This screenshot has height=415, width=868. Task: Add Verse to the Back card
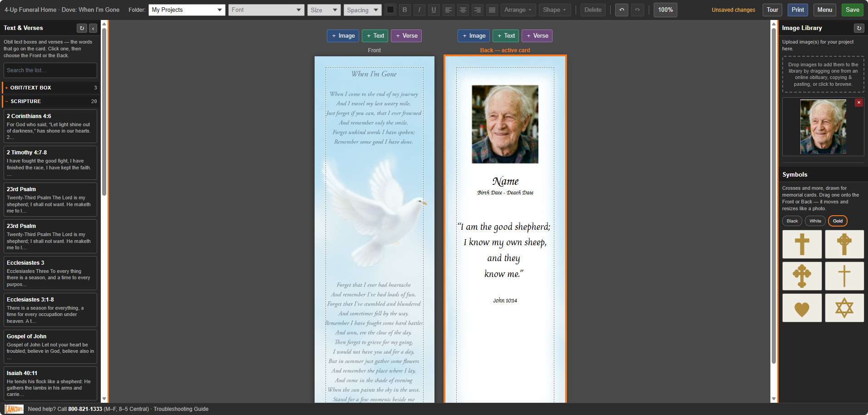point(537,36)
